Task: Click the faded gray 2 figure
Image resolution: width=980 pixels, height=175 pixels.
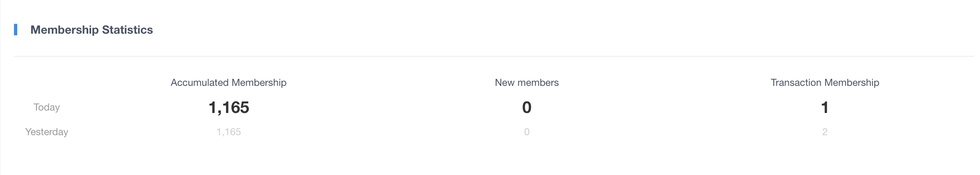Action: 825,132
